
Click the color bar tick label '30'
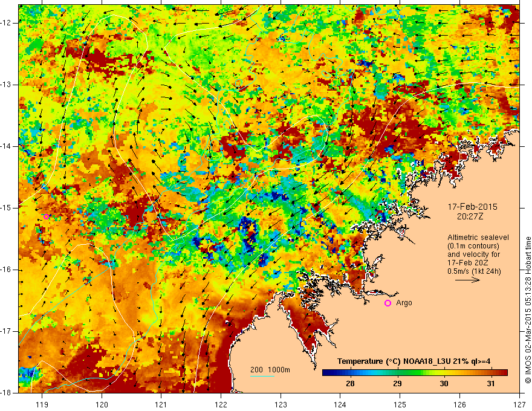pos(444,384)
